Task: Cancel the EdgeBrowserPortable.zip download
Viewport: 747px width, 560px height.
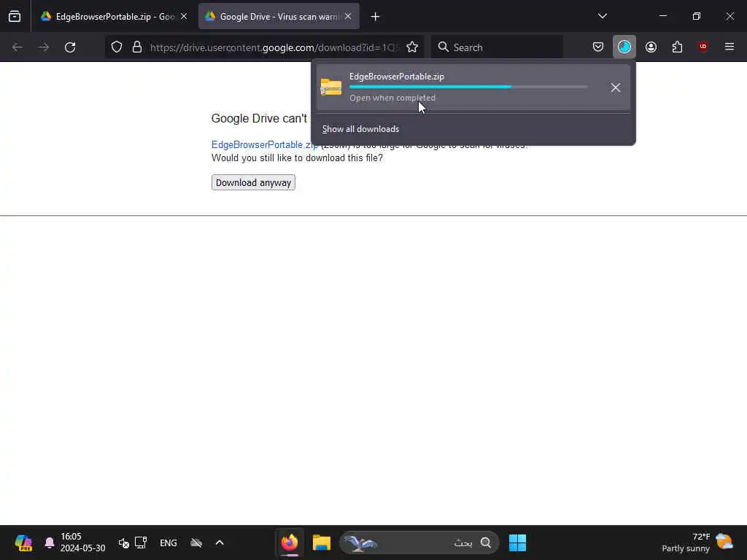Action: coord(616,87)
